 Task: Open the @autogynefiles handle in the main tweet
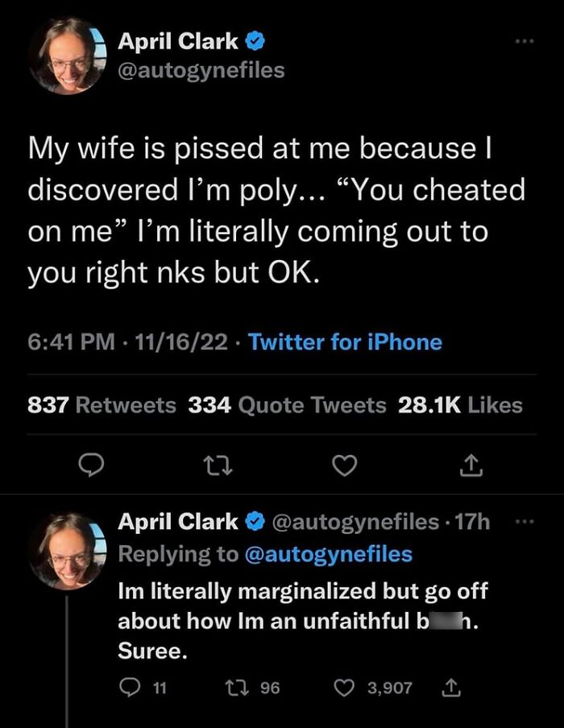pyautogui.click(x=201, y=70)
